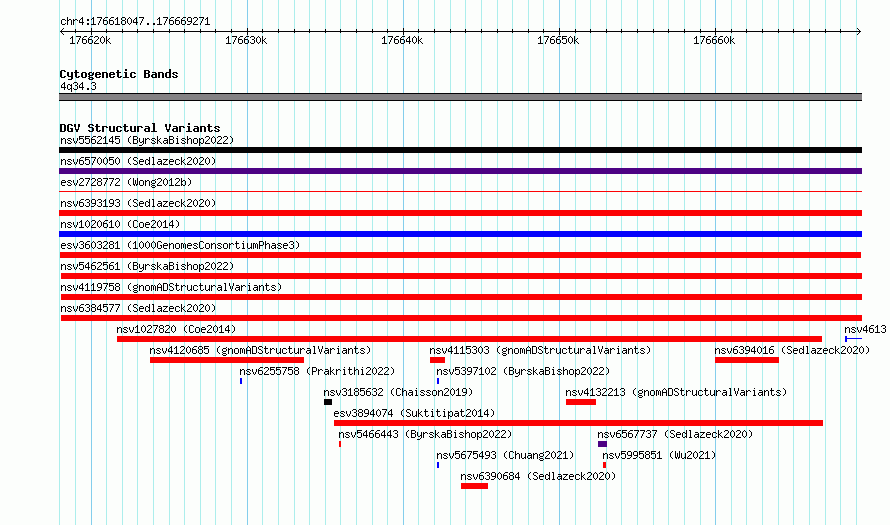Click the nsv1027820 (Coe2014) red bar

[x=469, y=339]
